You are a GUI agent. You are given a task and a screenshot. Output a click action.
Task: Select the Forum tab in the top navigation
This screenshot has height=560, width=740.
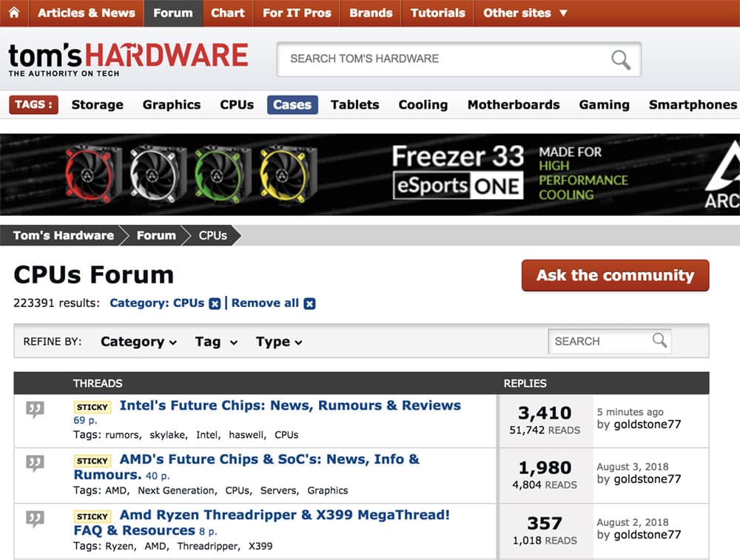point(172,13)
